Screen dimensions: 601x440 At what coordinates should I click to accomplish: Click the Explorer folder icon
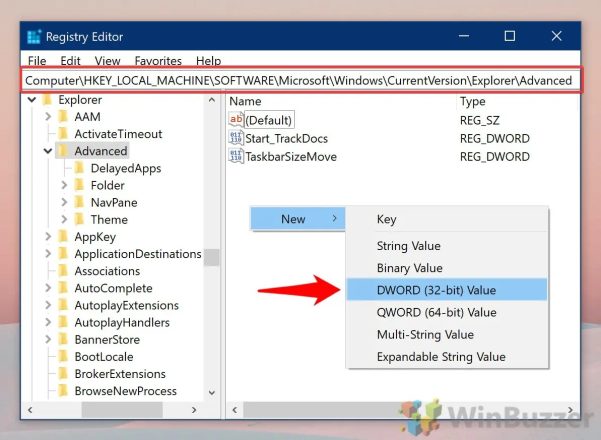point(48,100)
